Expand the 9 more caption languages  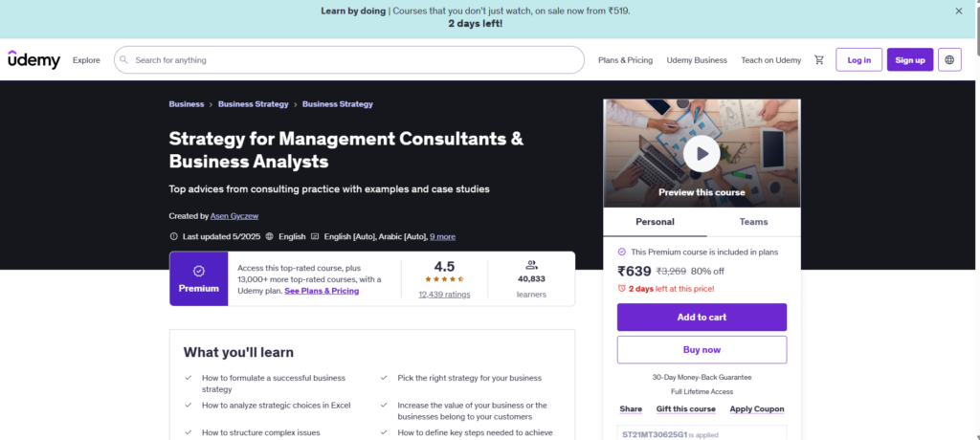[442, 237]
